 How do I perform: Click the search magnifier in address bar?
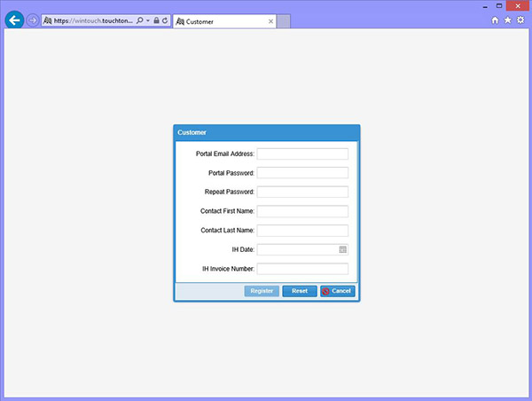pos(139,20)
